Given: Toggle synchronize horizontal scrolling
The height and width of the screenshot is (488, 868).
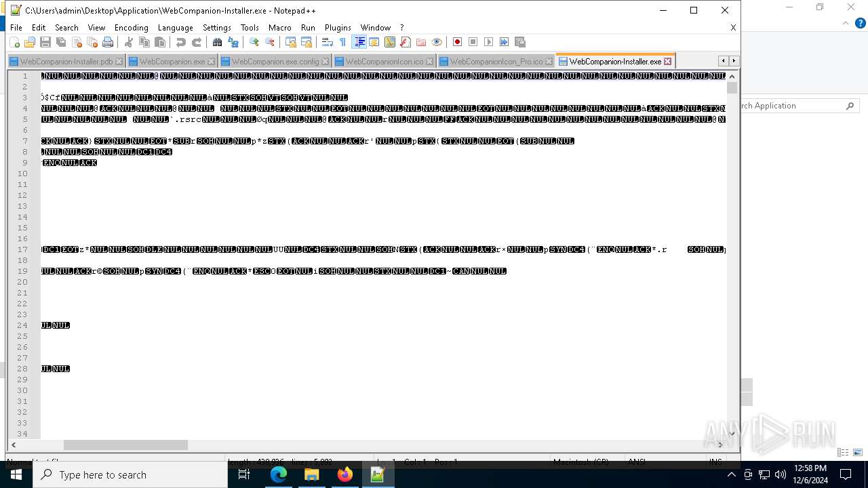Looking at the screenshot, I should click(x=307, y=42).
